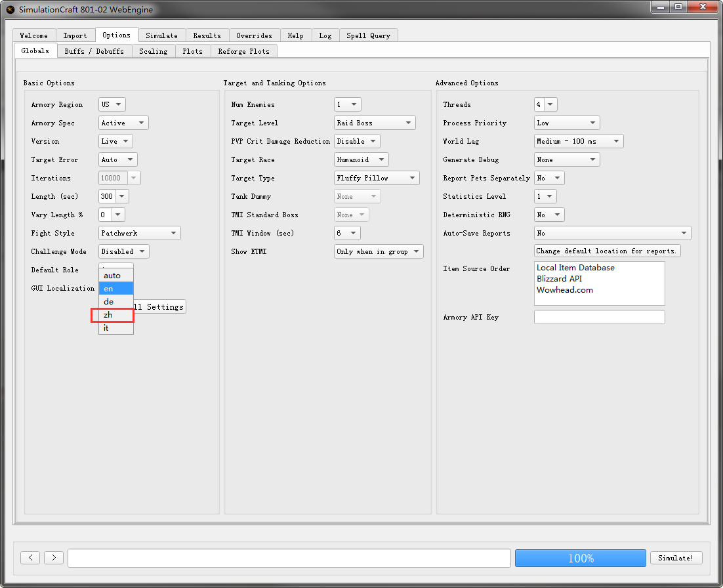Click Change default location for reports button
Image resolution: width=723 pixels, height=588 pixels.
[607, 251]
